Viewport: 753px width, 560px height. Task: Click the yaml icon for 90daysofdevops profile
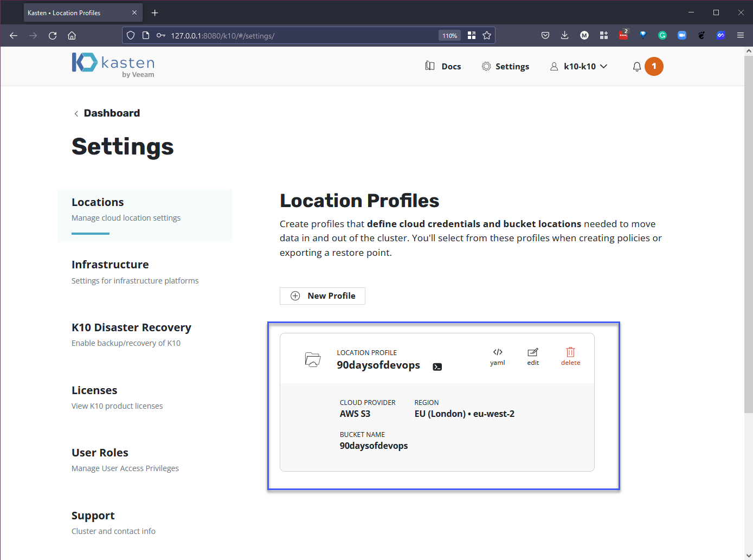click(x=497, y=356)
